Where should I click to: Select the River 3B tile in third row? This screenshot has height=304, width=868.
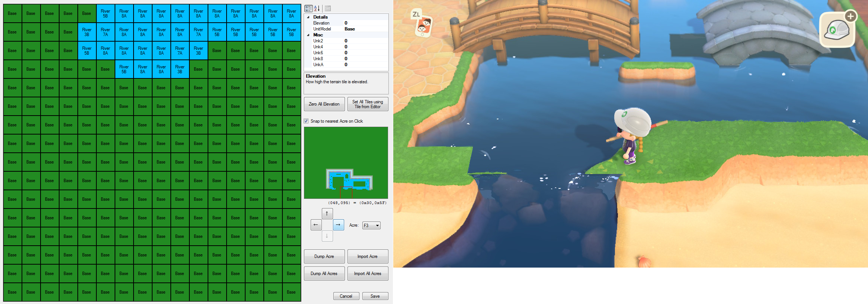(199, 51)
